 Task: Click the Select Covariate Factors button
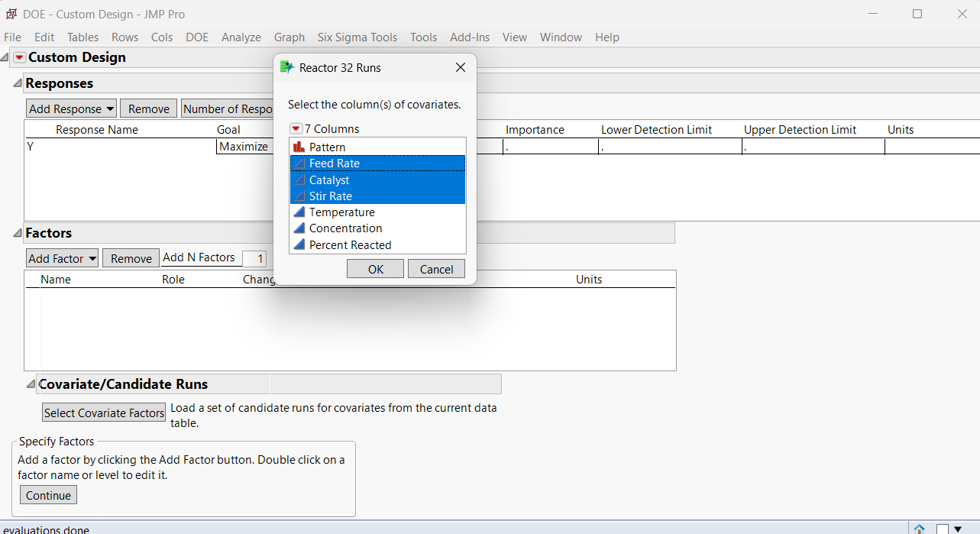pyautogui.click(x=103, y=412)
